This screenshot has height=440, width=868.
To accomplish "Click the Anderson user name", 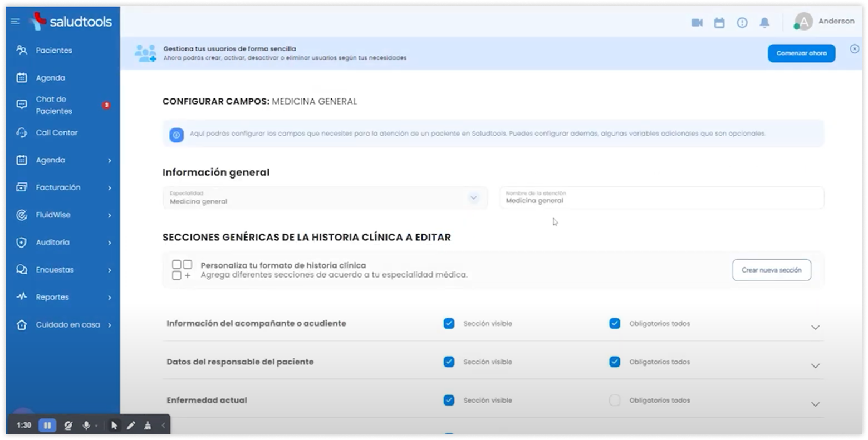I will [x=836, y=21].
